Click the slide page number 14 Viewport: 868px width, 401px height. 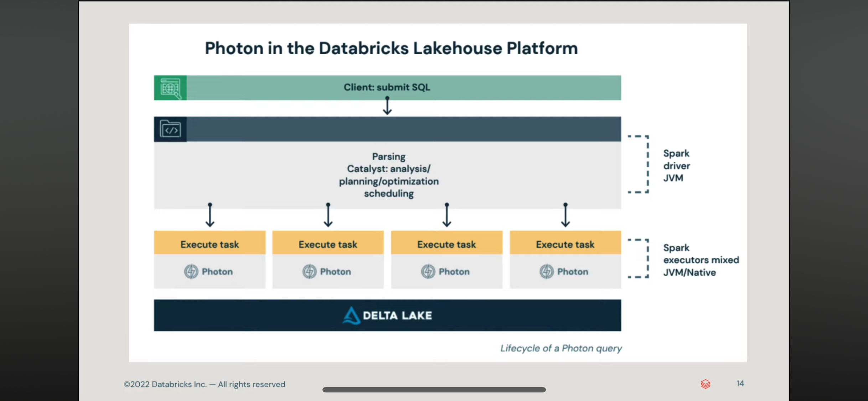pos(740,384)
